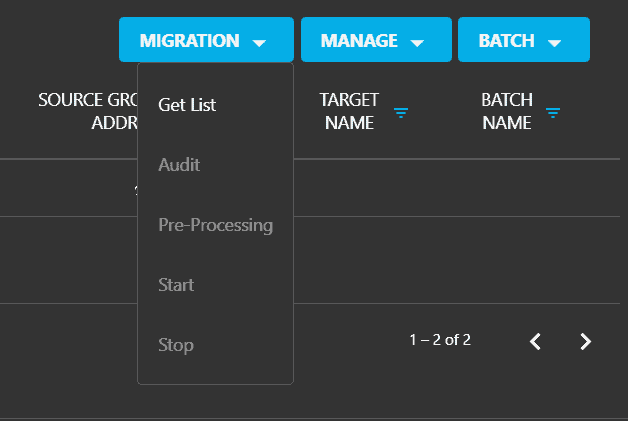This screenshot has height=421, width=628.
Task: Filter the Batch Name column
Action: point(553,112)
